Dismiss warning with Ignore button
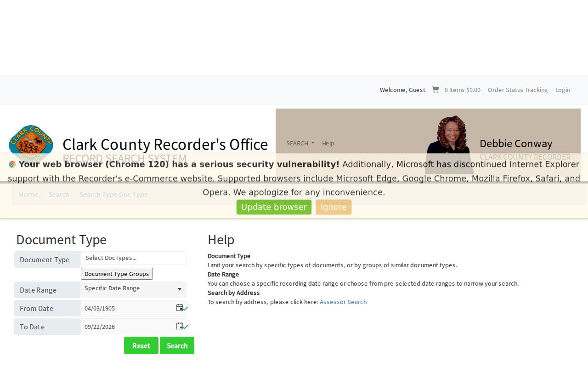The height and width of the screenshot is (368, 588). (x=334, y=207)
